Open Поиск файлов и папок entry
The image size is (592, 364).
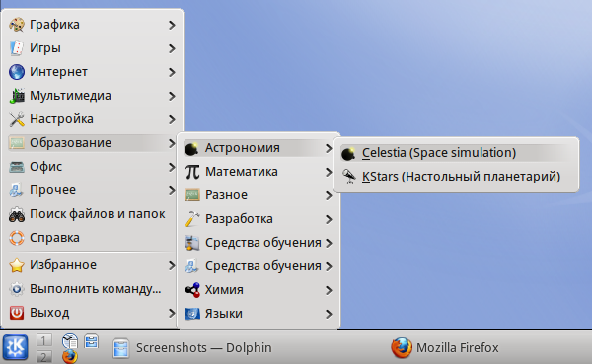click(92, 214)
